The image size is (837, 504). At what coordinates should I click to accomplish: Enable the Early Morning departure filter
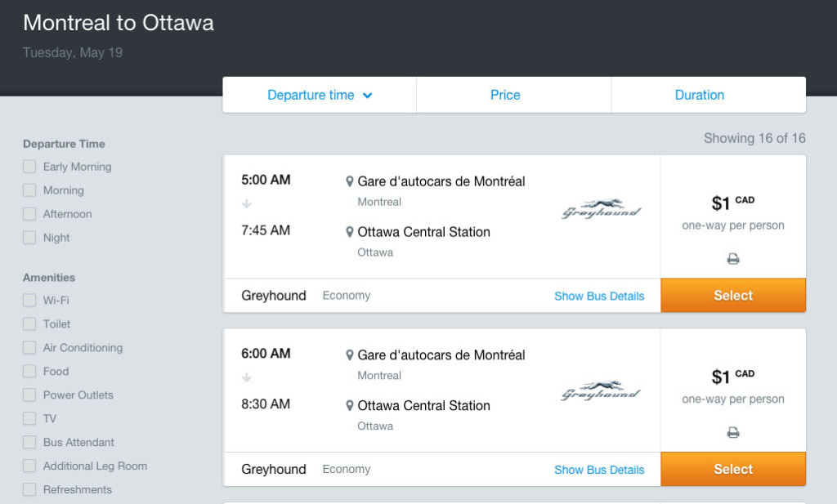coord(29,167)
